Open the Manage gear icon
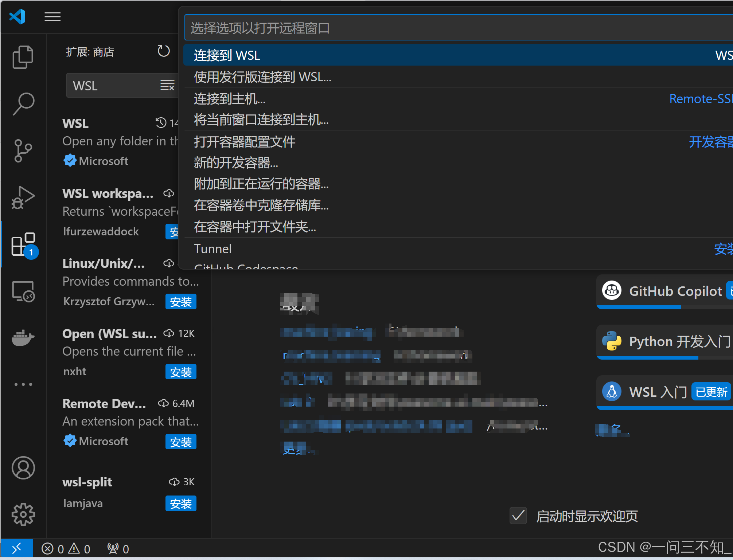 [23, 514]
